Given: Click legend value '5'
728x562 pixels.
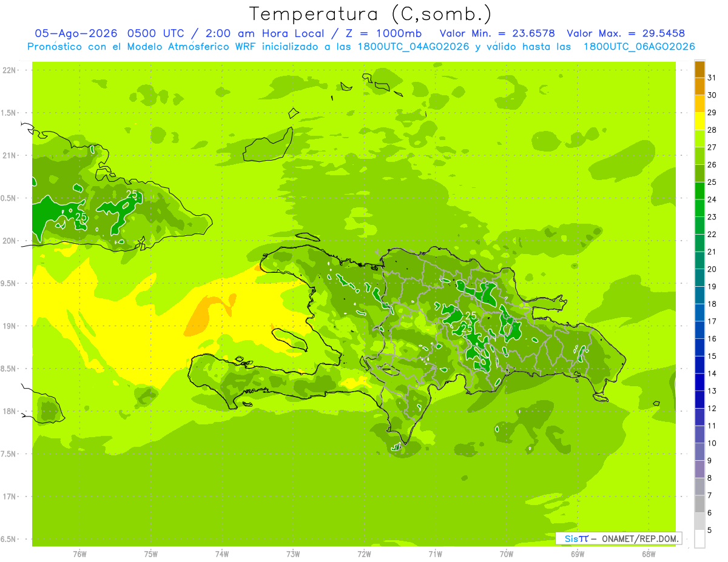Looking at the screenshot, I should [710, 530].
